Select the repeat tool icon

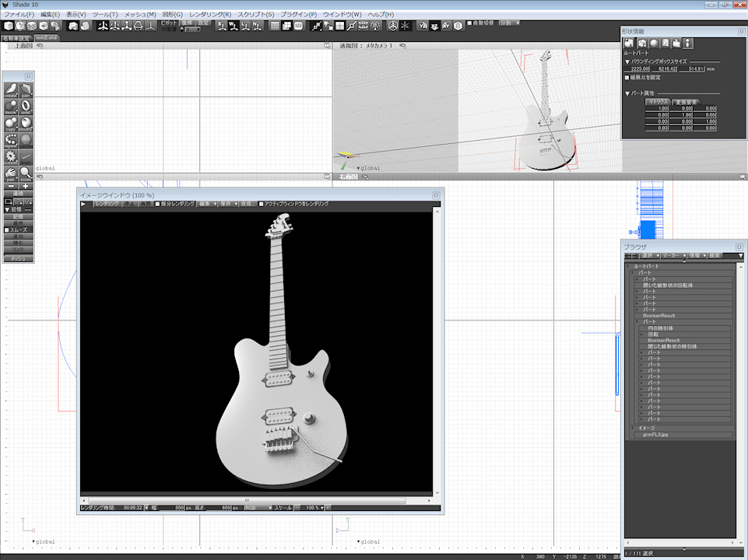pyautogui.click(x=11, y=140)
